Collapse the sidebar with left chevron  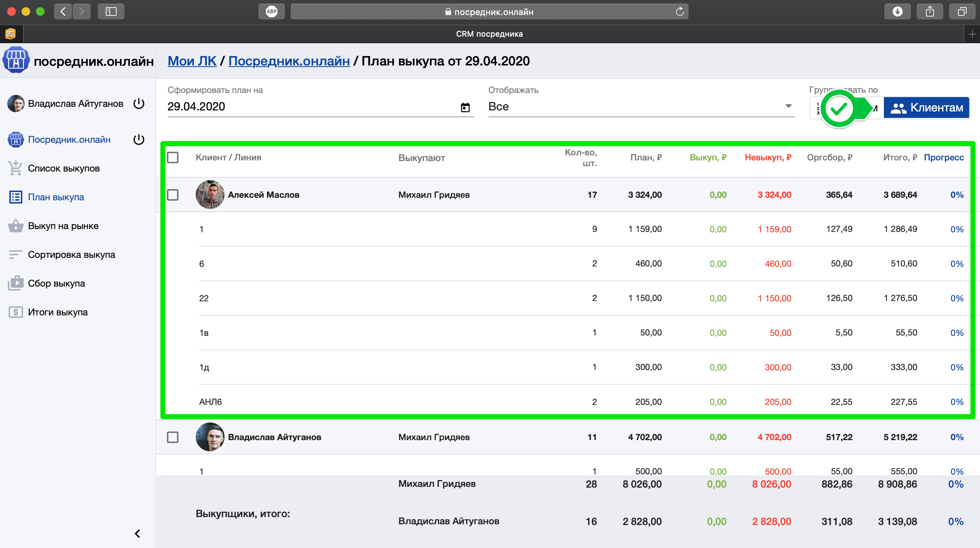coord(137,534)
